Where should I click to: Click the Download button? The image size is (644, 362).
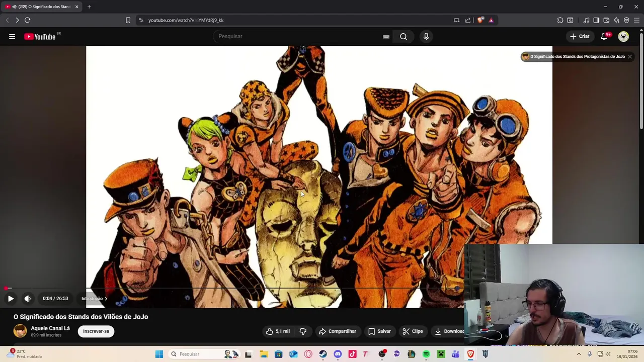click(x=449, y=331)
